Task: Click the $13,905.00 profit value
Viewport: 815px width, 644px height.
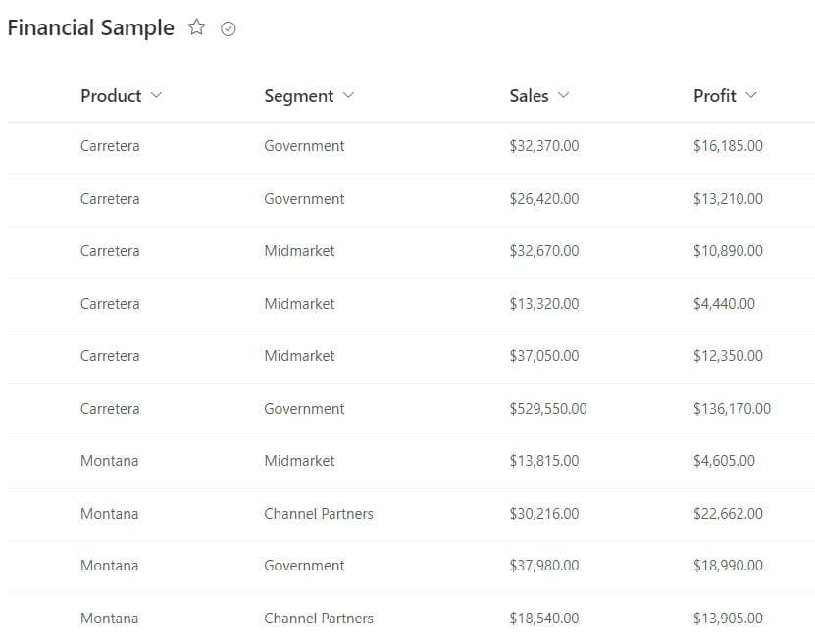Action: (728, 619)
